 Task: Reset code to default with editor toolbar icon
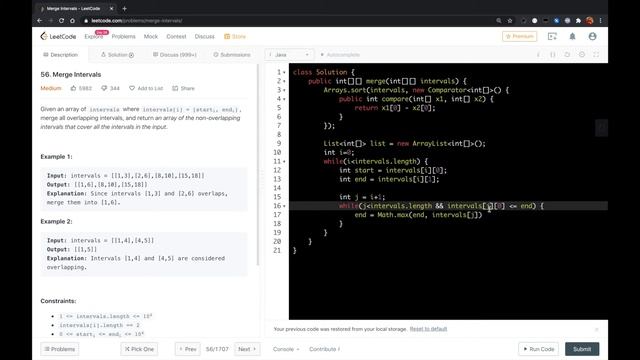[567, 54]
